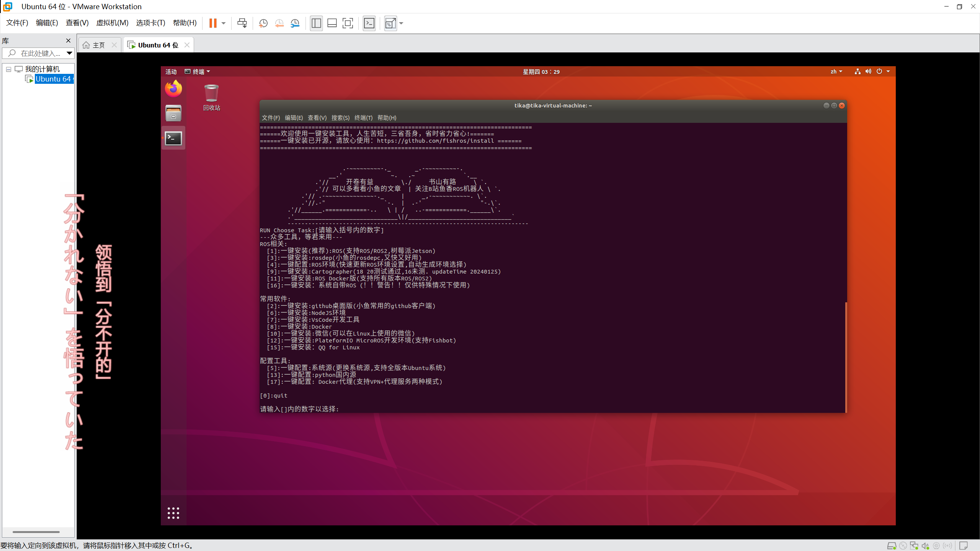Open the 终端(T) menu in the terminal window
980x551 pixels.
(363, 118)
